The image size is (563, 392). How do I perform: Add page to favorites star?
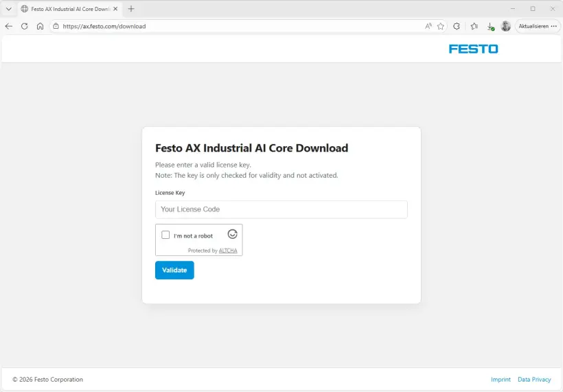[x=441, y=26]
